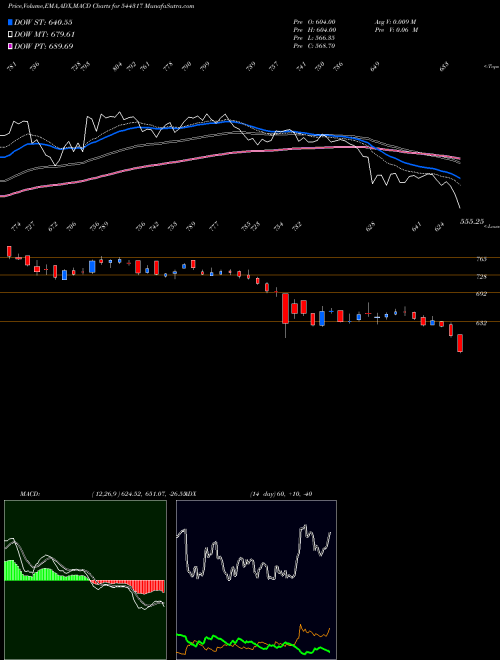Click the 'Pre H: 604.00' value
Image resolution: width=500 pixels, height=660 pixels.
314,30
